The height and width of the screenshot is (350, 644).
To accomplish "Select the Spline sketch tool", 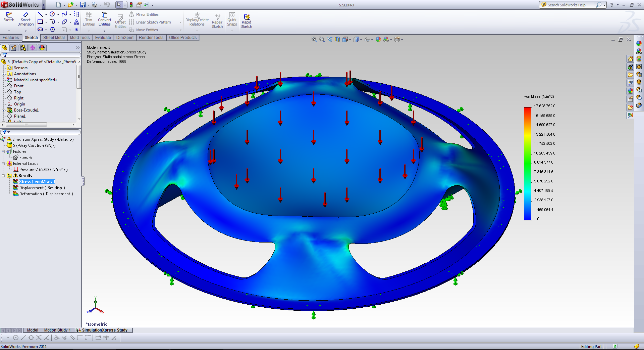I will pyautogui.click(x=64, y=14).
